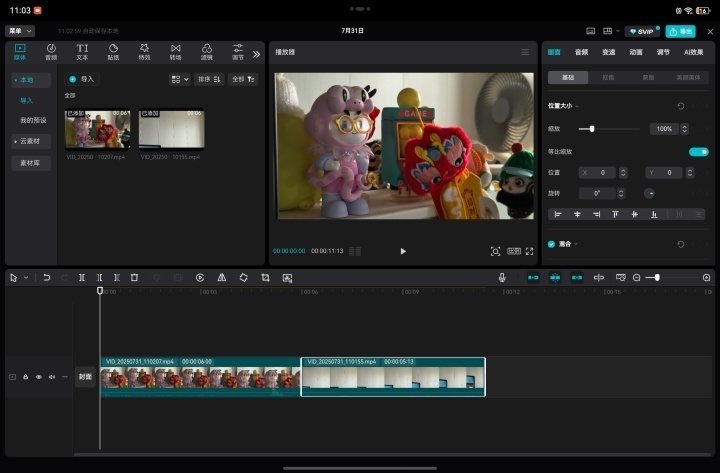Screen dimensions: 720x473
Task: Switch to the 变速 speed tab
Action: click(608, 52)
